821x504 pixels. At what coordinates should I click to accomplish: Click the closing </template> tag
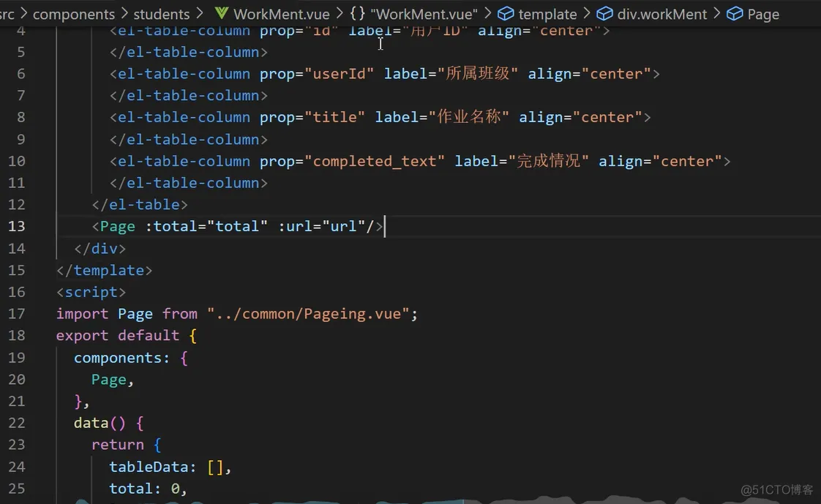click(x=104, y=271)
